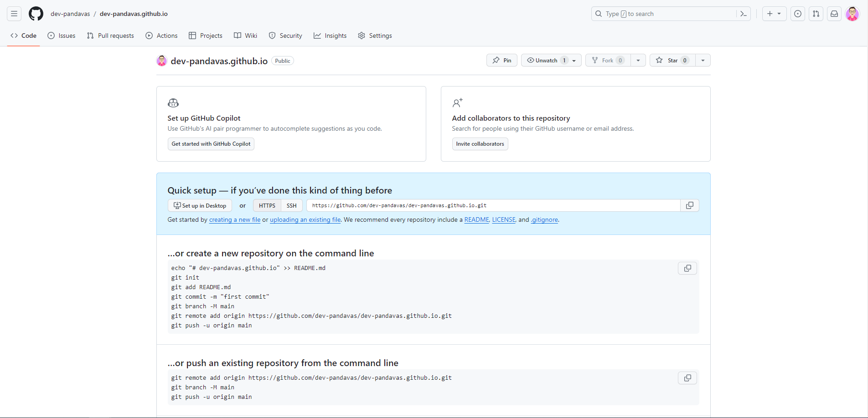Open the creating a new file link
Image resolution: width=868 pixels, height=418 pixels.
coord(234,219)
